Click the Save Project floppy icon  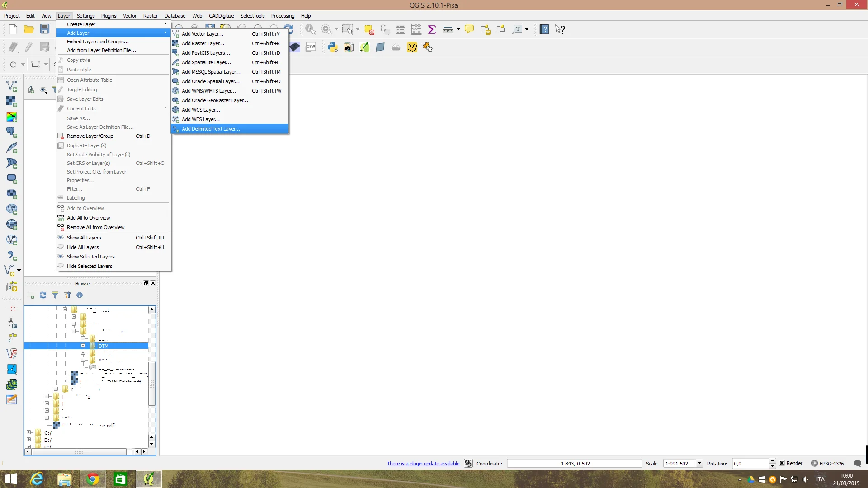click(45, 29)
